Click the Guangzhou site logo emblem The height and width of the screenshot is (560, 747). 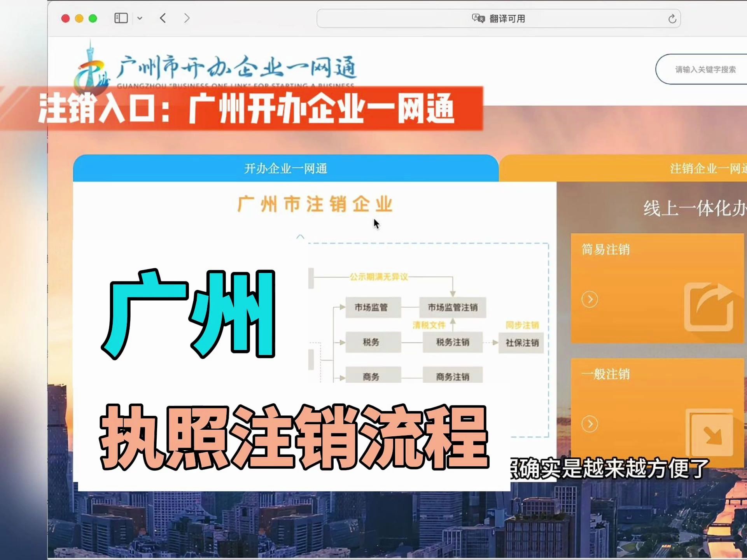[92, 67]
